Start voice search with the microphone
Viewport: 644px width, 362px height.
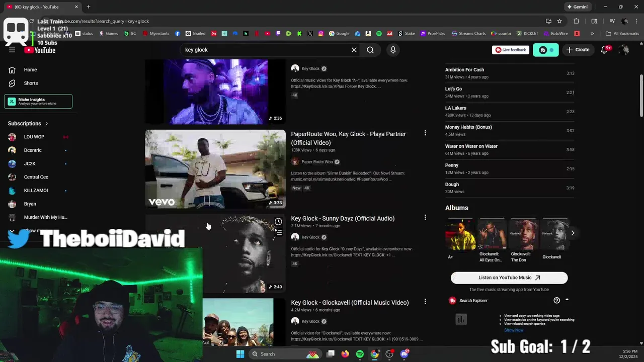pos(393,50)
